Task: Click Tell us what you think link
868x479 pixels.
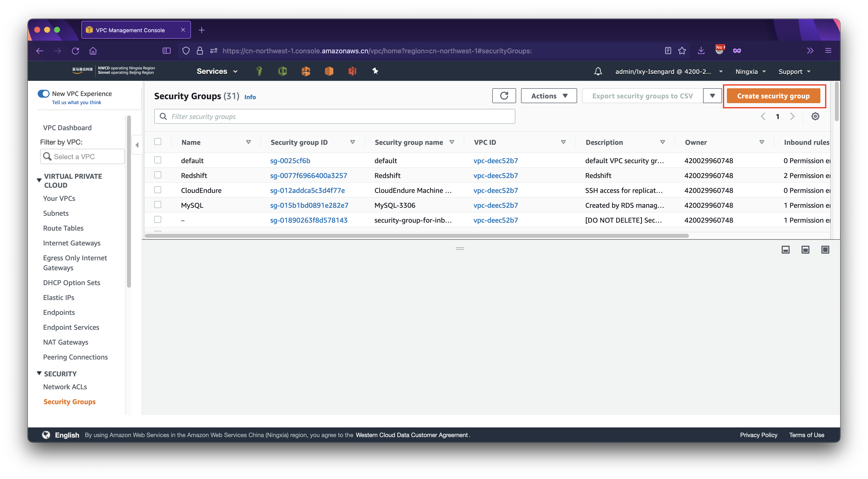Action: click(76, 102)
